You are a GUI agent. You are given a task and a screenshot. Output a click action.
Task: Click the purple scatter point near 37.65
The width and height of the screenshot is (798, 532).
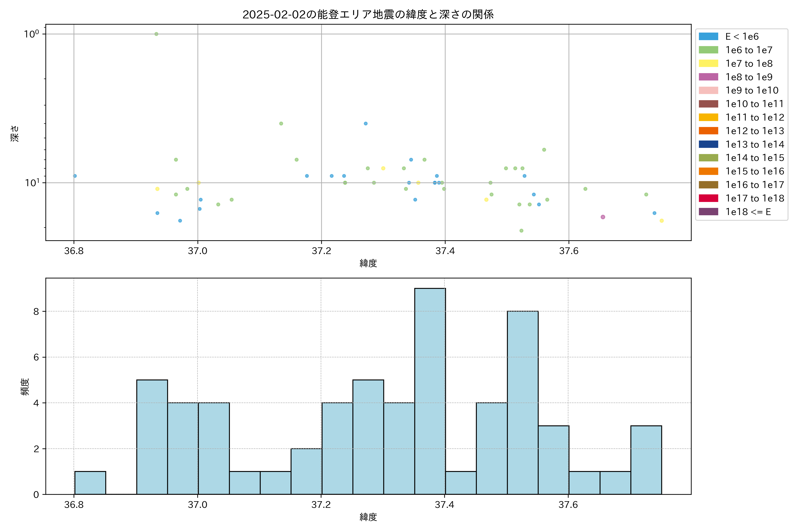(602, 217)
